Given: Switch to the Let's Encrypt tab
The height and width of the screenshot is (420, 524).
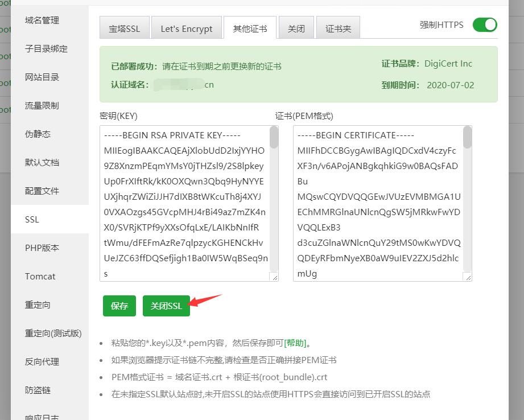Looking at the screenshot, I should [x=187, y=27].
